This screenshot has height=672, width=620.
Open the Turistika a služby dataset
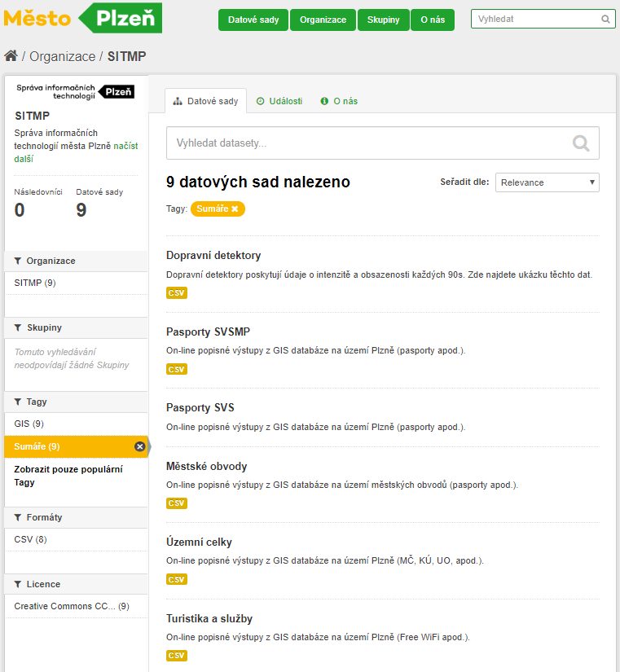tap(209, 619)
